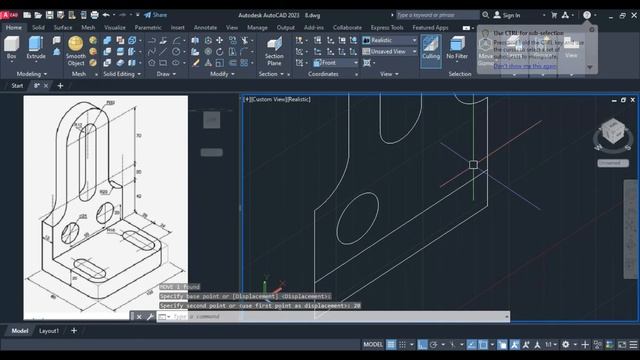640x360 pixels.
Task: Click the Share button
Action: pos(156,15)
